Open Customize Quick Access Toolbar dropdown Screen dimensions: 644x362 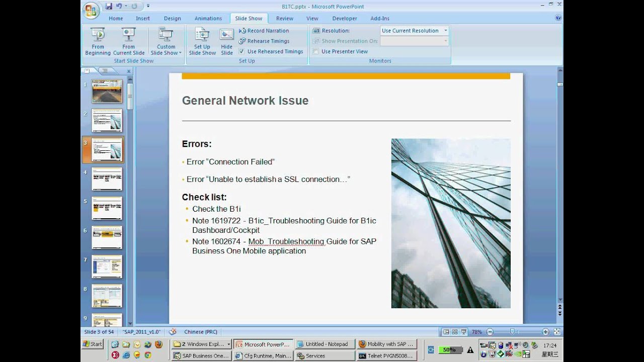click(148, 6)
